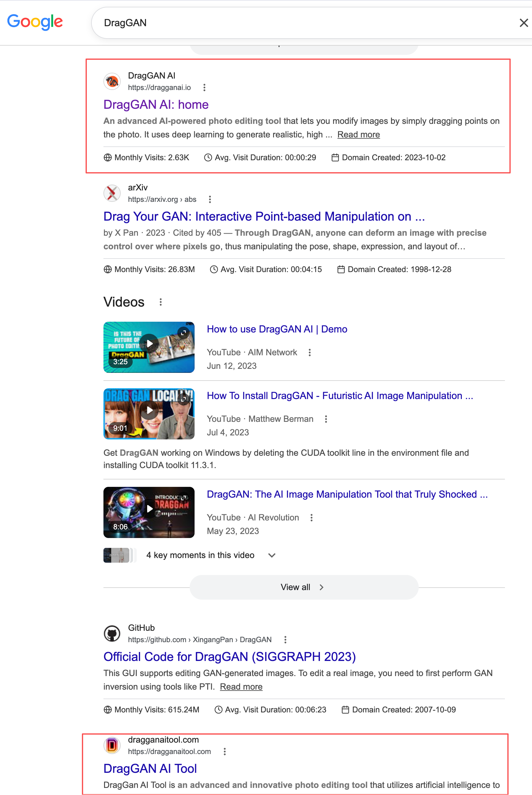Open the 'DragGAN AI: home' result
This screenshot has width=532, height=795.
156,104
